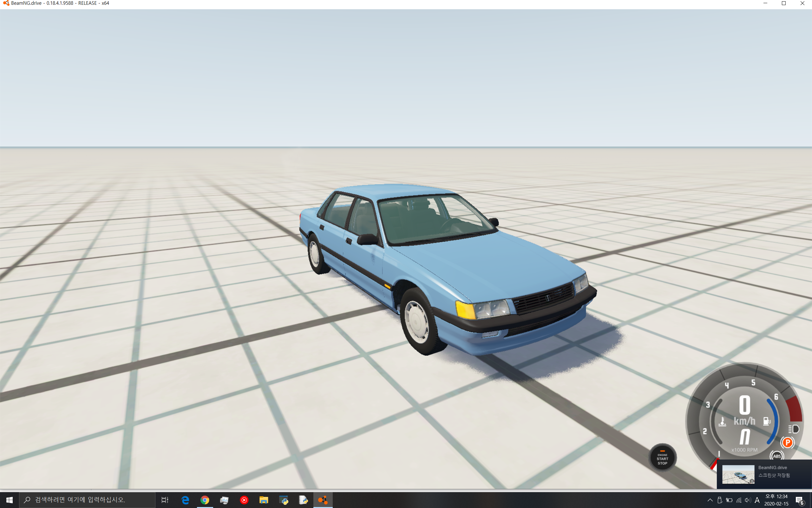Click the BeamNG.drive window title text
Screen dimensions: 812x508
tap(60, 3)
